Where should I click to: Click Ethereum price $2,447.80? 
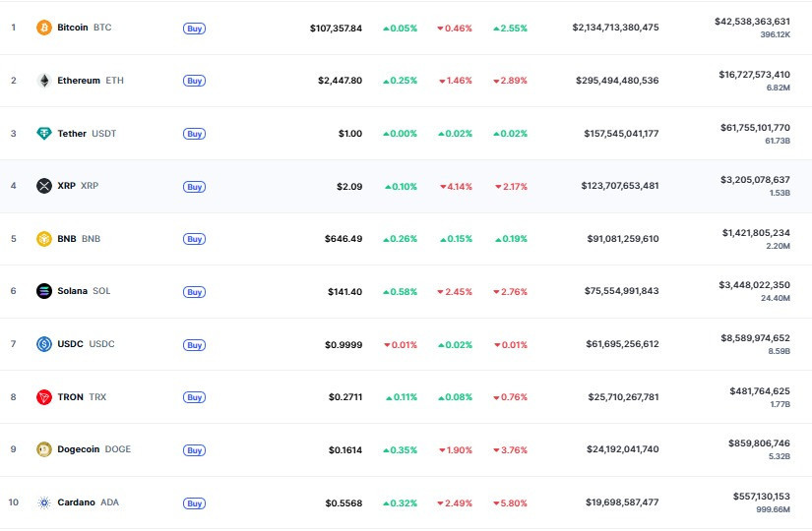(341, 81)
